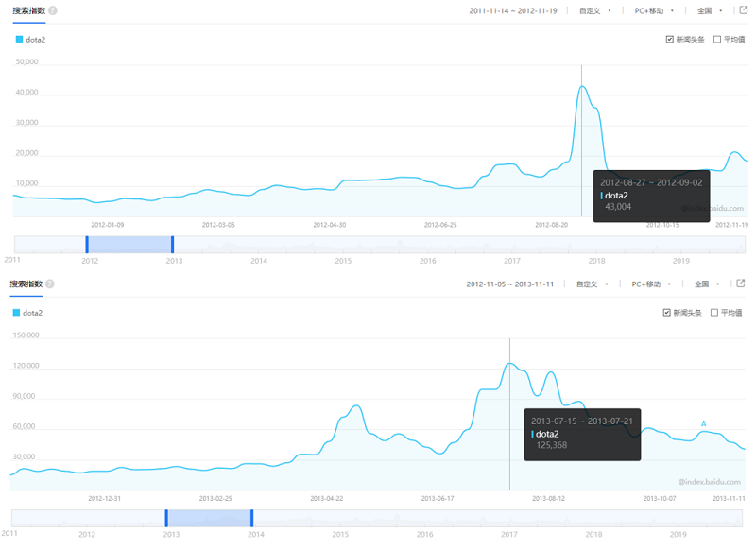Click the dota2 legend label in the 2011-2012 chart
The height and width of the screenshot is (550, 756).
[35, 40]
